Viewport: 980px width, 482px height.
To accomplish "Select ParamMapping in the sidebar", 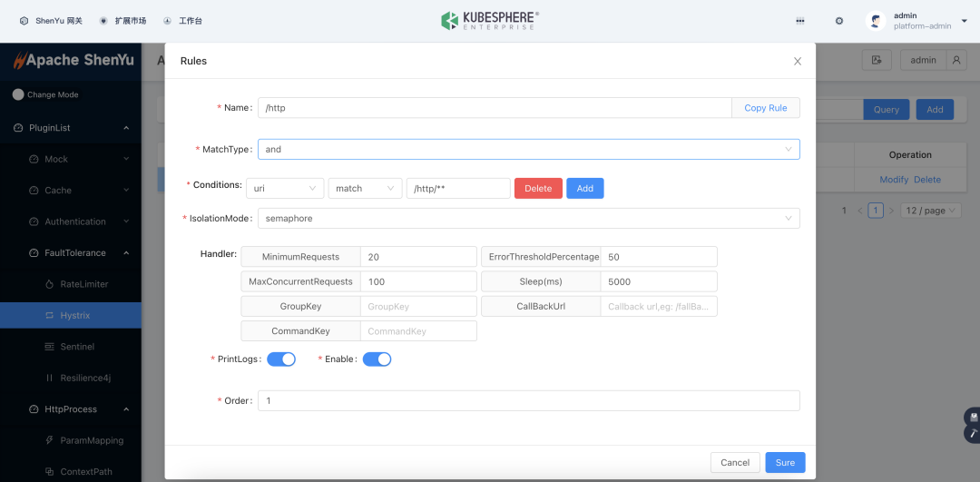I will tap(71, 440).
